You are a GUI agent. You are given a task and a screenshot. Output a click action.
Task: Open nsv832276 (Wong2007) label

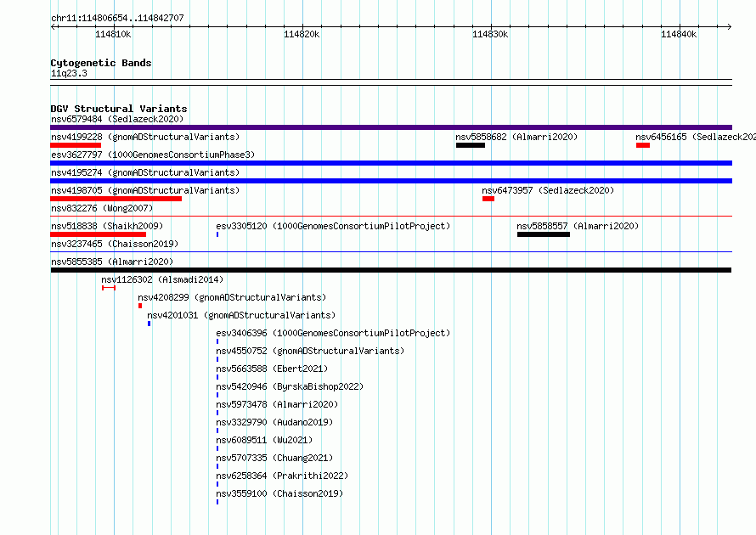(x=102, y=208)
